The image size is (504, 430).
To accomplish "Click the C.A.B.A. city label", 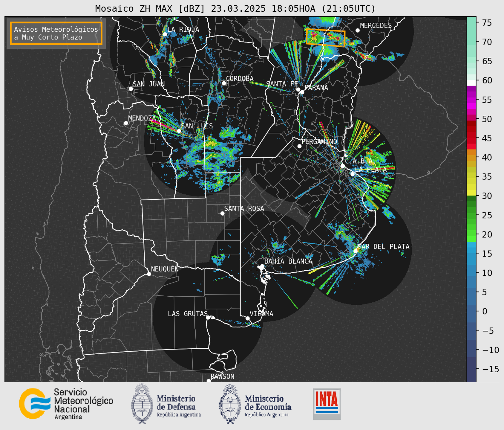I will point(359,161).
